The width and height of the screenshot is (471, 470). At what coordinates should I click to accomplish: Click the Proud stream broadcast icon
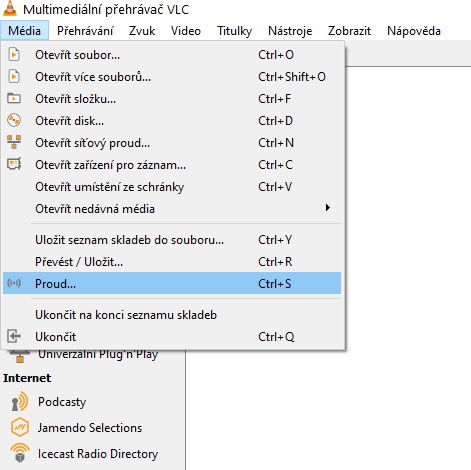(14, 283)
